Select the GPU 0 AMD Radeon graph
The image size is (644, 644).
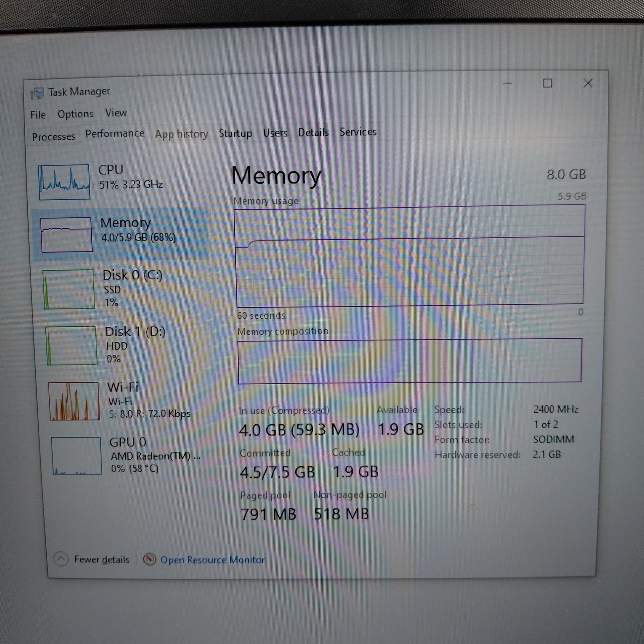[76, 455]
